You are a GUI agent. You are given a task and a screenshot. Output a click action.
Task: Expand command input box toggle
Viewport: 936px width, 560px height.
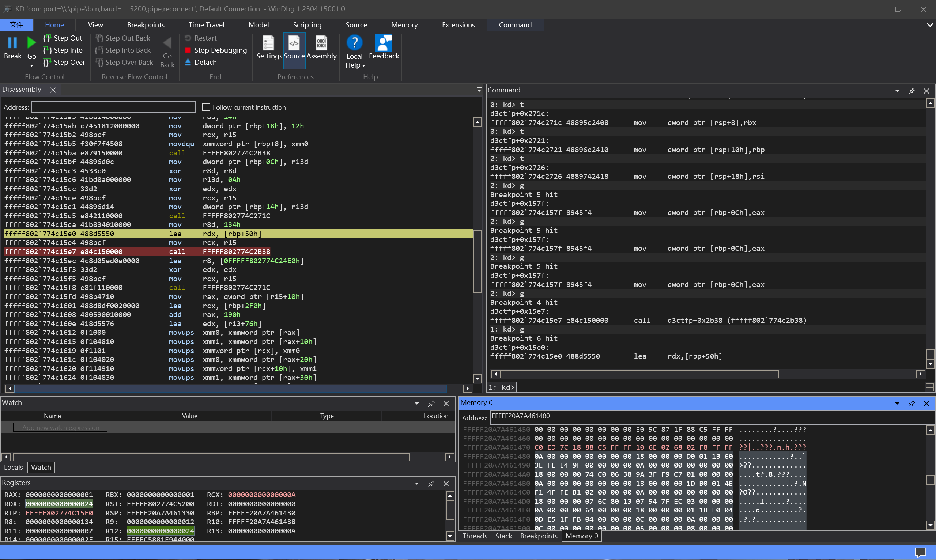click(x=930, y=387)
